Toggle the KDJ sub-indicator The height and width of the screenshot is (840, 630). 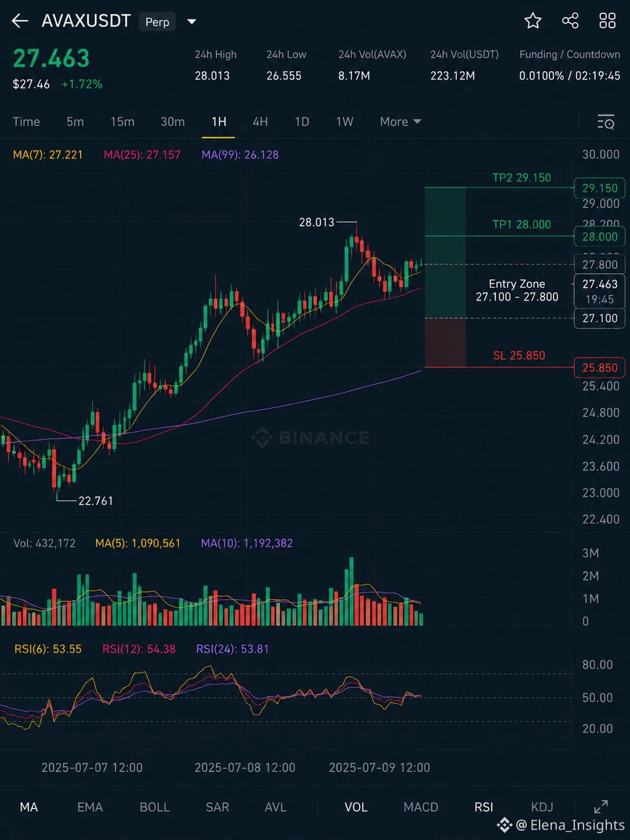click(542, 807)
